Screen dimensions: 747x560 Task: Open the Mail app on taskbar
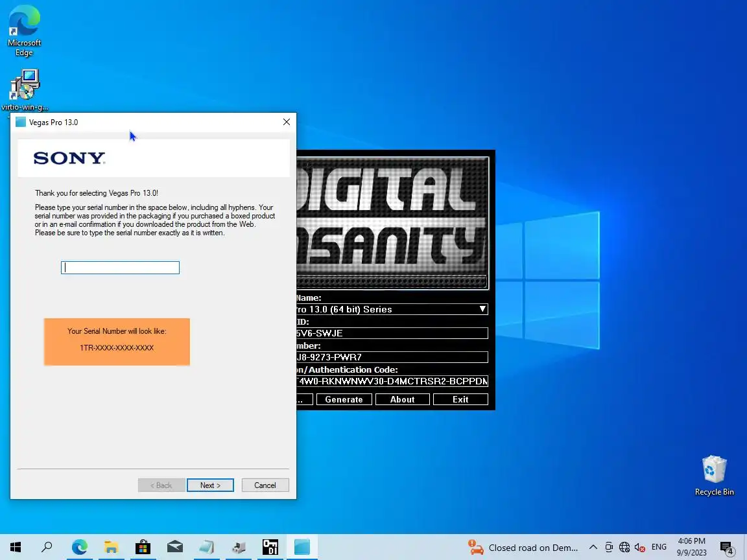coord(175,547)
